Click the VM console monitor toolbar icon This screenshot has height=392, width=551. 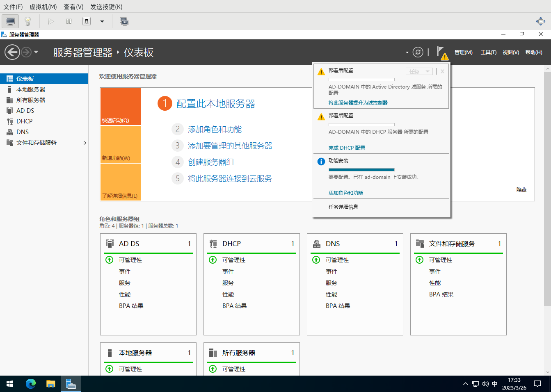[x=10, y=21]
